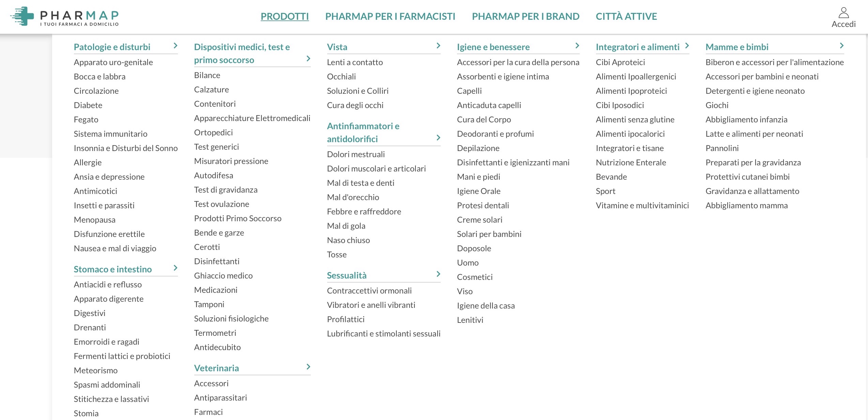The image size is (868, 420).
Task: Open the Pannolini category
Action: pos(722,148)
